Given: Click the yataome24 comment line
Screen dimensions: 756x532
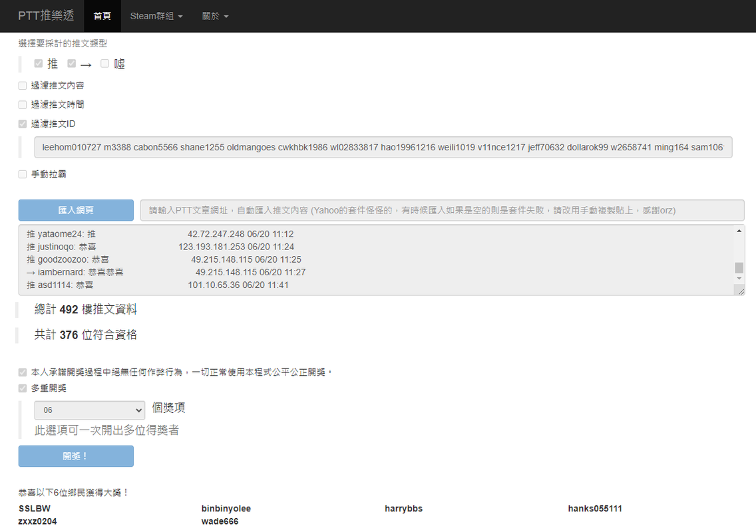Looking at the screenshot, I should point(160,234).
